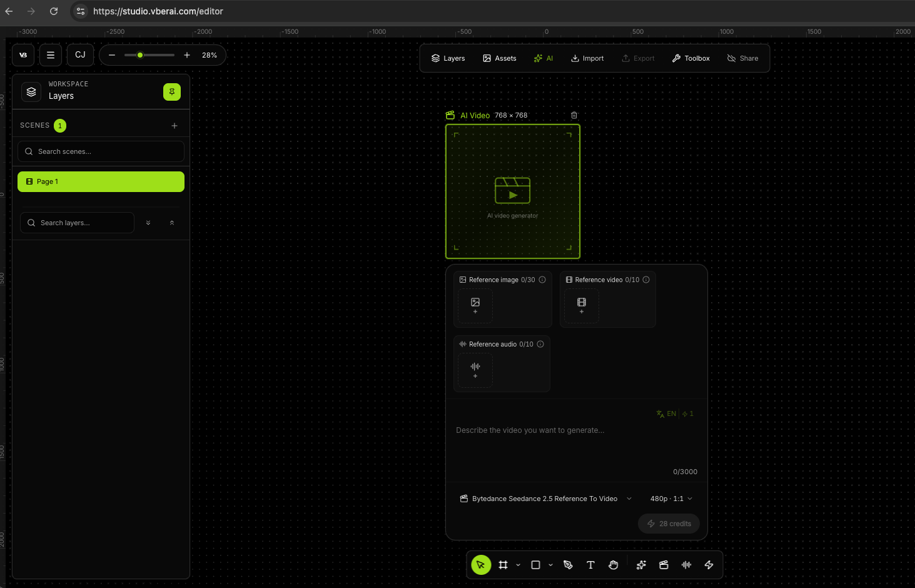Click the generation count 1 indicator
915x588 pixels.
click(x=688, y=413)
